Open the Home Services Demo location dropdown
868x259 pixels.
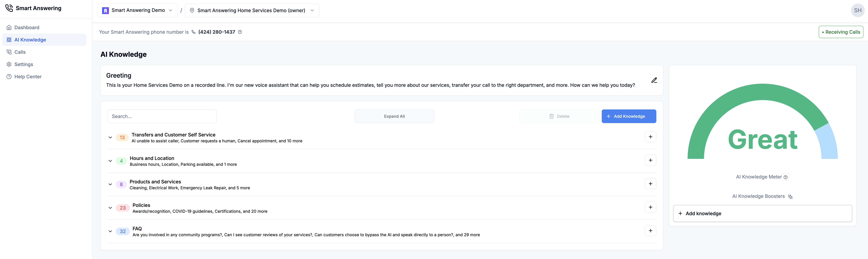point(252,11)
